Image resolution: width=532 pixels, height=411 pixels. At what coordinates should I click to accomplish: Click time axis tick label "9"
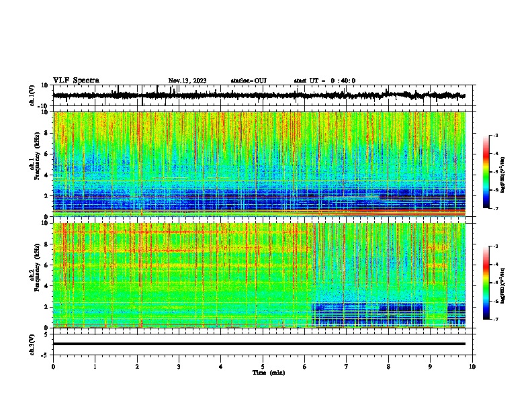(x=430, y=367)
